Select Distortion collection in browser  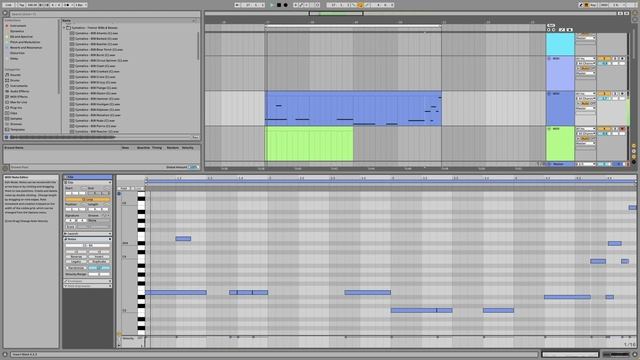click(17, 53)
